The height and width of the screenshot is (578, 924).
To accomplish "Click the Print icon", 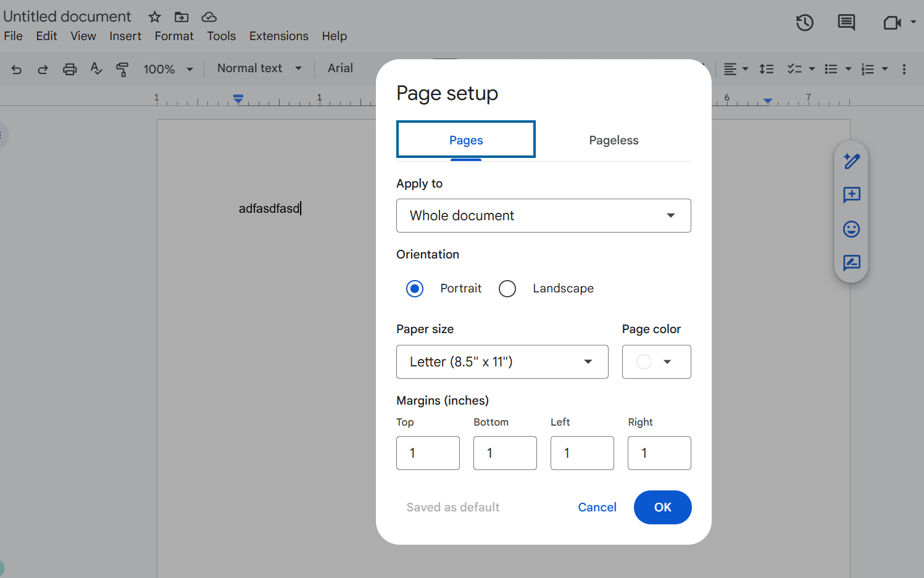I will 69,68.
